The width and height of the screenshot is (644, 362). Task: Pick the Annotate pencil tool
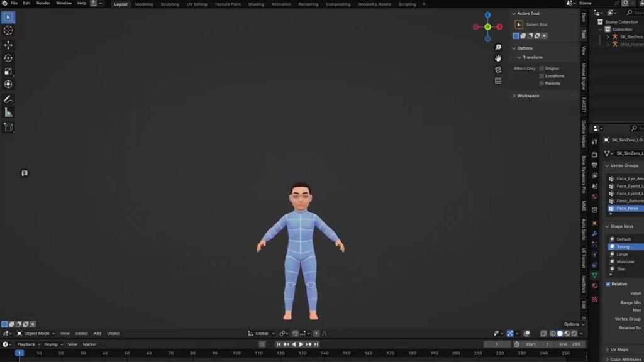[x=8, y=99]
